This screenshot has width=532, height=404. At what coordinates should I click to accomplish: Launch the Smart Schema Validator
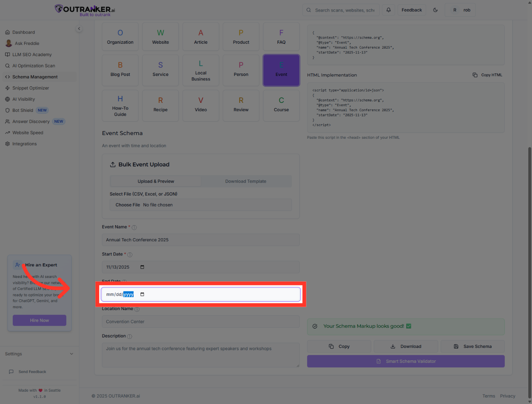(406, 361)
